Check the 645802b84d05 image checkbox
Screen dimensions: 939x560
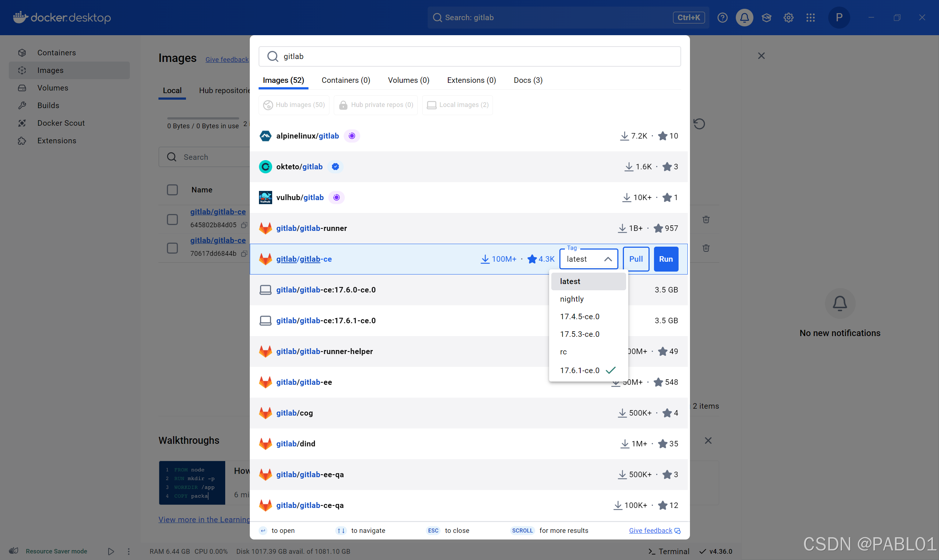click(x=172, y=219)
